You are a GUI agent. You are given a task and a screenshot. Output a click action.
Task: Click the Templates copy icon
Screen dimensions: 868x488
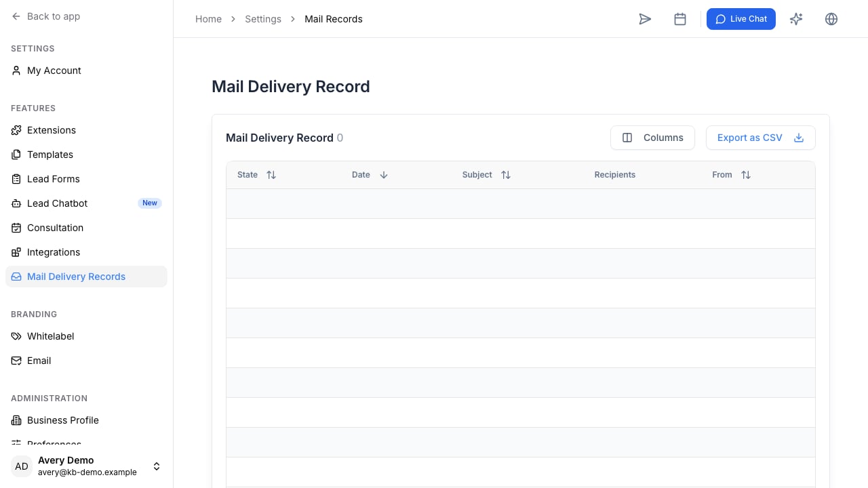point(16,155)
